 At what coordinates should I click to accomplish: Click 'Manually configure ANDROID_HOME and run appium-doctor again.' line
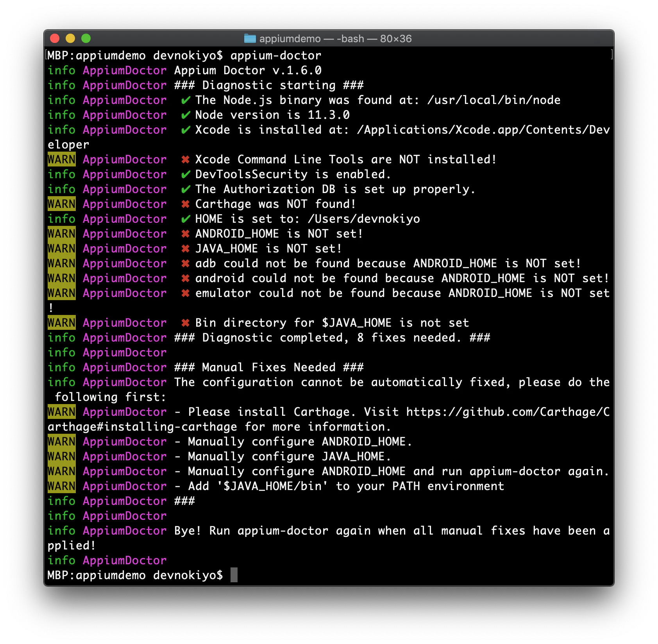click(399, 471)
